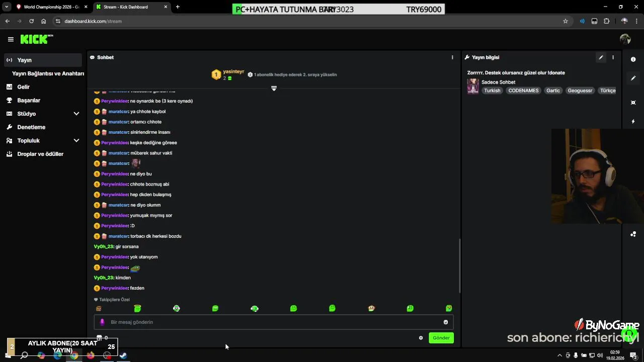Open the extensions puzzle icon

[606, 21]
